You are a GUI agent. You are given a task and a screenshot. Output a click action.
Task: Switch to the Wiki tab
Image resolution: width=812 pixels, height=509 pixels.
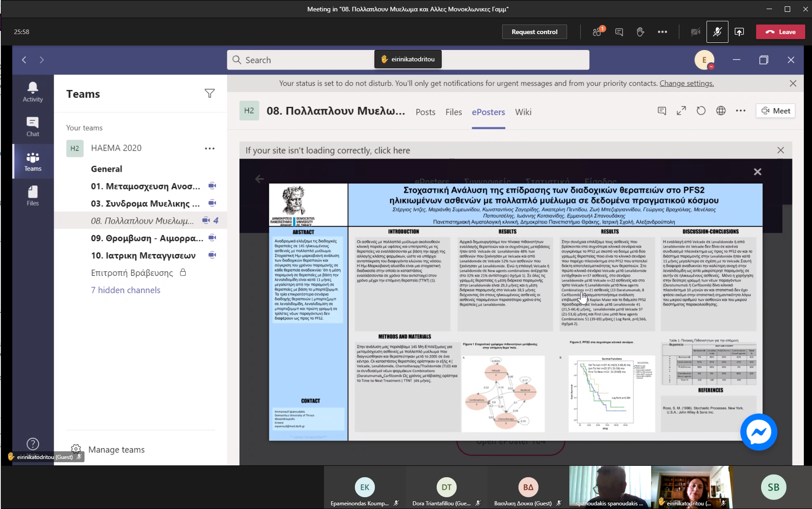coord(523,112)
